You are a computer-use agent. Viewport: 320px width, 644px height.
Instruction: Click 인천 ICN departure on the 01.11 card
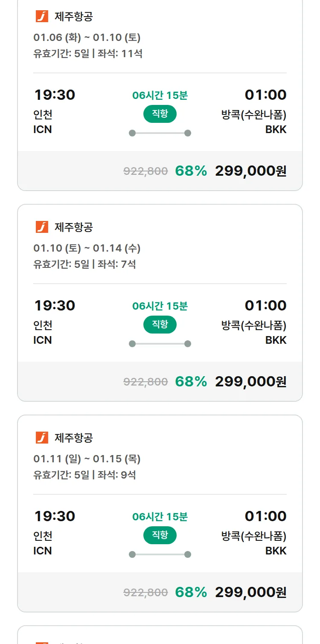click(43, 543)
